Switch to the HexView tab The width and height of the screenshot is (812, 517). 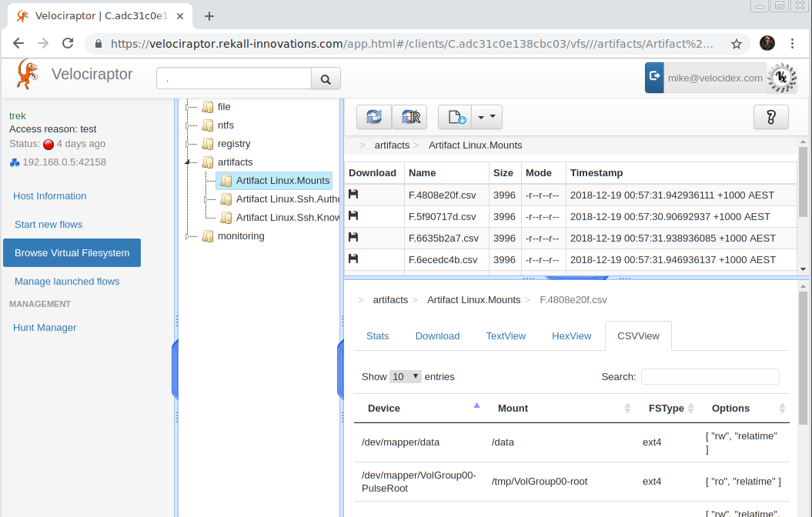pos(571,336)
